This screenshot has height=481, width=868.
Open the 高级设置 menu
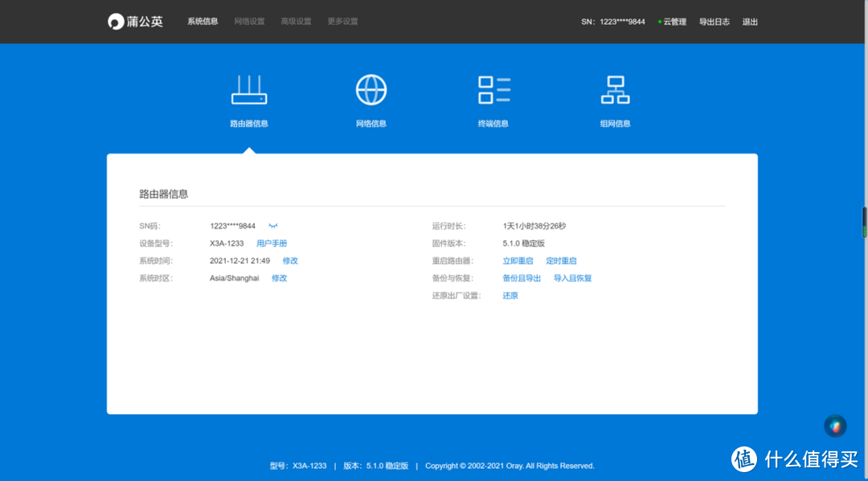click(x=296, y=22)
